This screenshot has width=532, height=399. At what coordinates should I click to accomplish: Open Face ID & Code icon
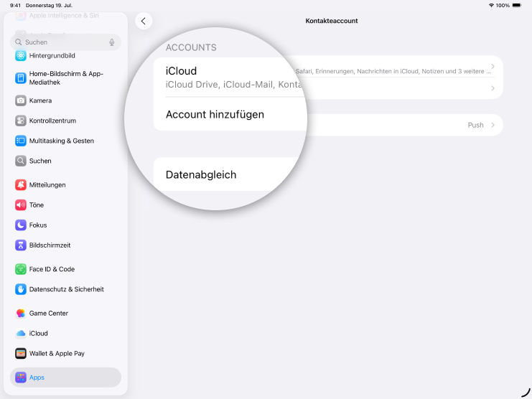[x=21, y=269]
